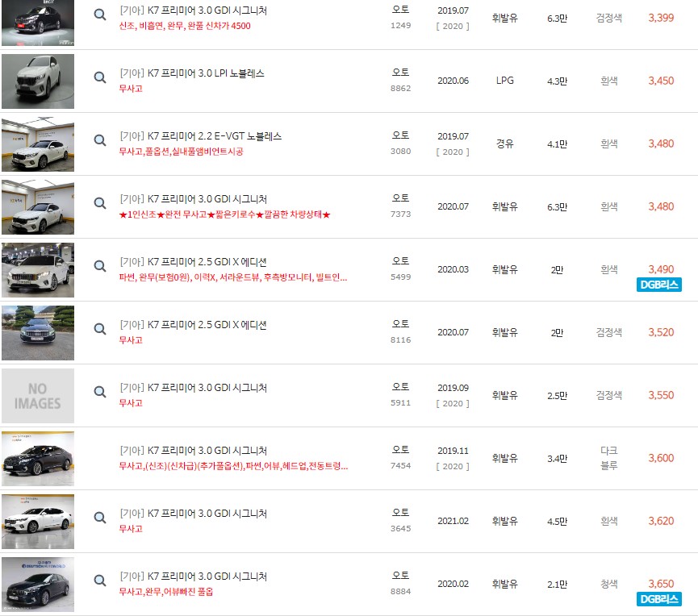Open thumbnail of white K7 priced 3,620
Viewport: 698px width, 616px height.
(x=38, y=522)
